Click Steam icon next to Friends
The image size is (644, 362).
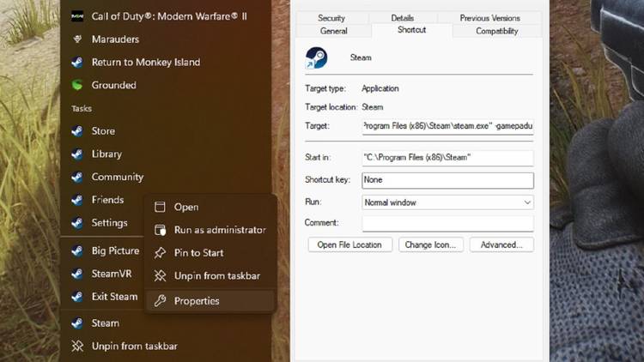[x=77, y=200]
